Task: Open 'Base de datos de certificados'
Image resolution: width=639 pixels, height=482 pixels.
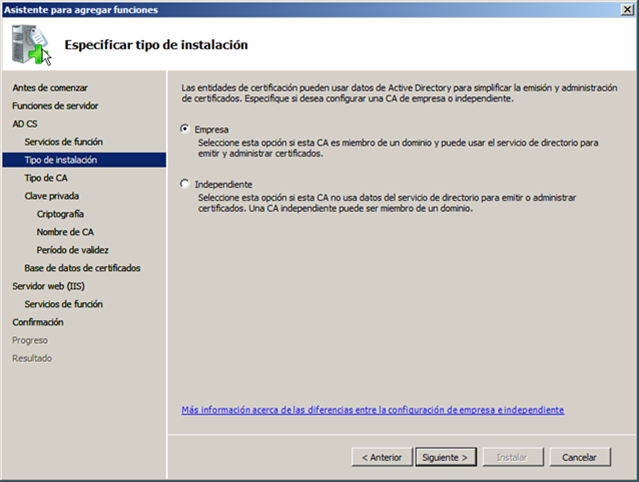Action: click(82, 268)
